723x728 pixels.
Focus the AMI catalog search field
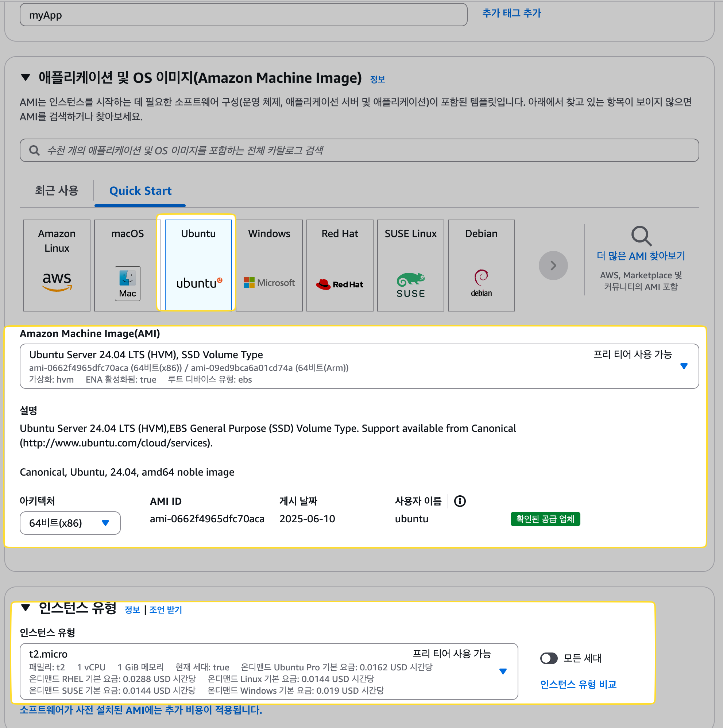(x=359, y=150)
